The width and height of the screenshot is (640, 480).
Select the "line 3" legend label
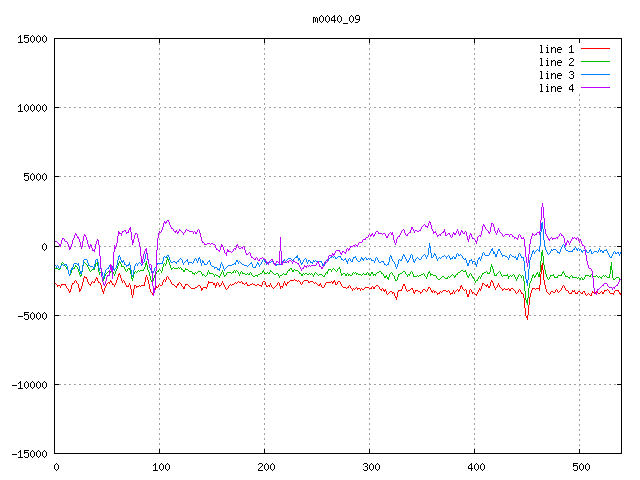tap(557, 75)
